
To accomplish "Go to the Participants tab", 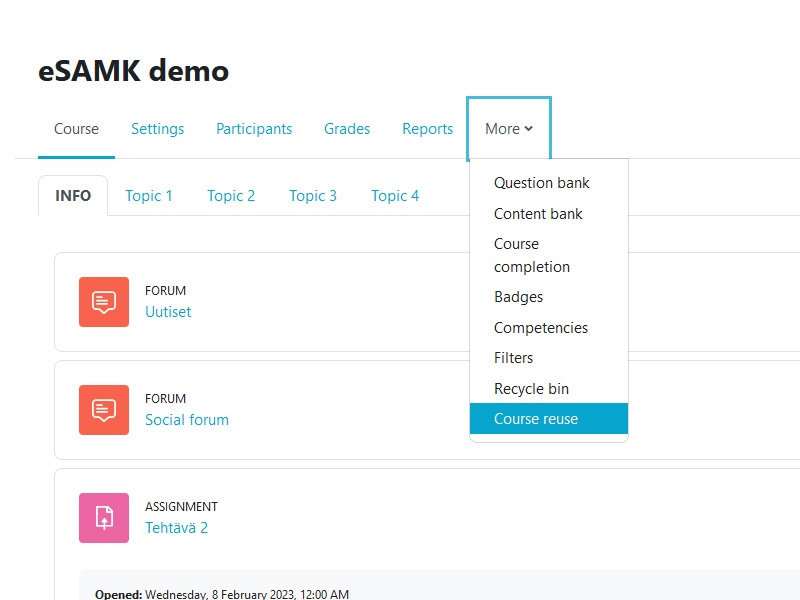I will point(254,129).
